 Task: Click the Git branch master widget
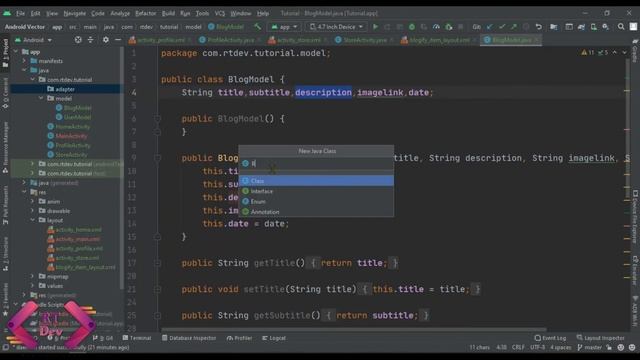tap(590, 347)
